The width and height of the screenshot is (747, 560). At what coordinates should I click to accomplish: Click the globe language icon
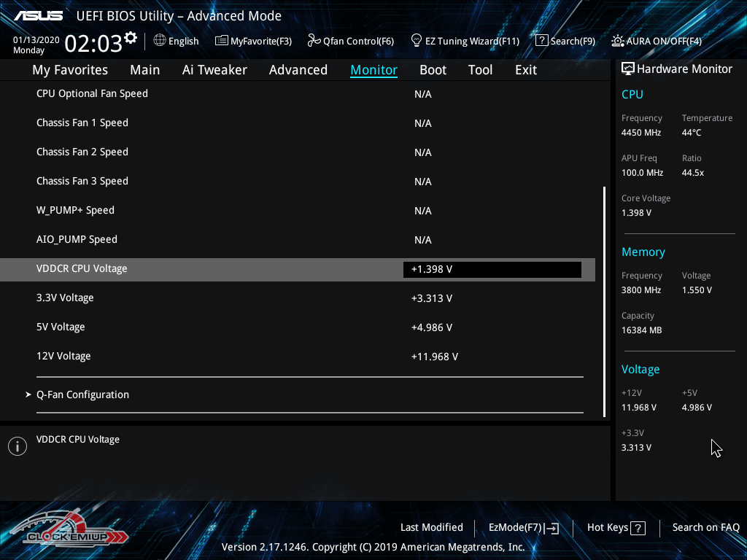[160, 41]
